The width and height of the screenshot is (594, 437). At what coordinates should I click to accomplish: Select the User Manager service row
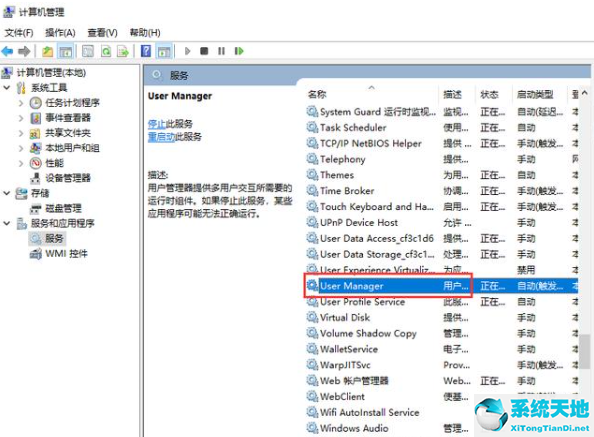tap(442, 286)
